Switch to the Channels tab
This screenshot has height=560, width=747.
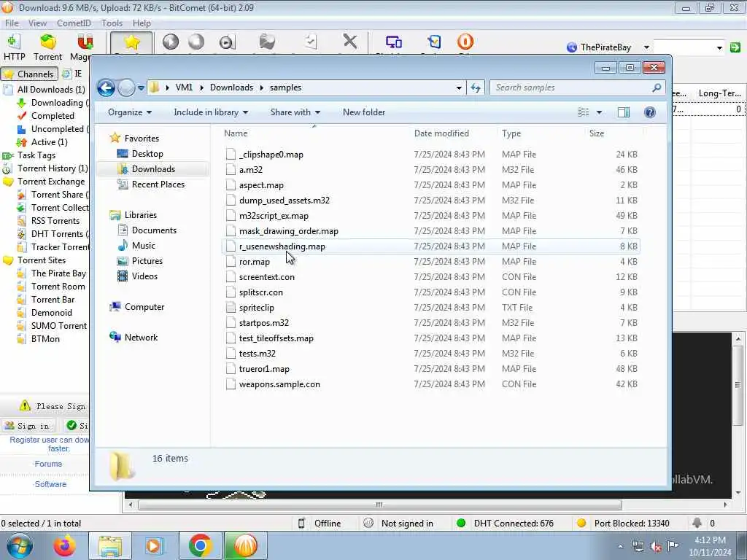click(29, 74)
